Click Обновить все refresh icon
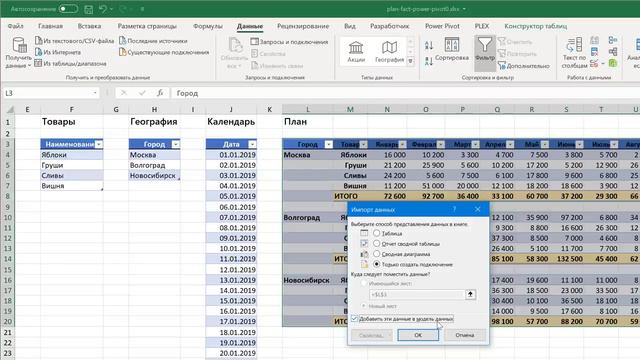 pyautogui.click(x=234, y=52)
